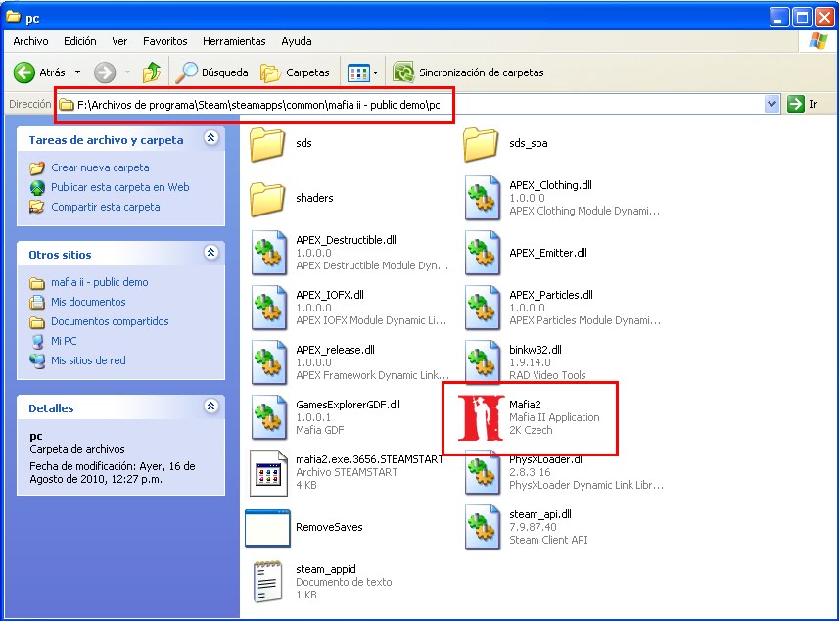Open Documentos compartidos link
This screenshot has width=840, height=622.
pyautogui.click(x=110, y=321)
